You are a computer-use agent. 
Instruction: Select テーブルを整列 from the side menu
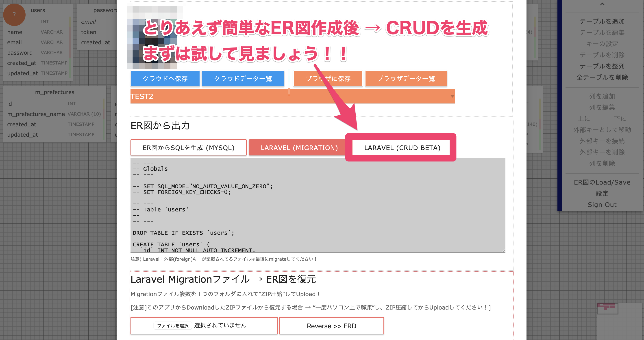(602, 66)
